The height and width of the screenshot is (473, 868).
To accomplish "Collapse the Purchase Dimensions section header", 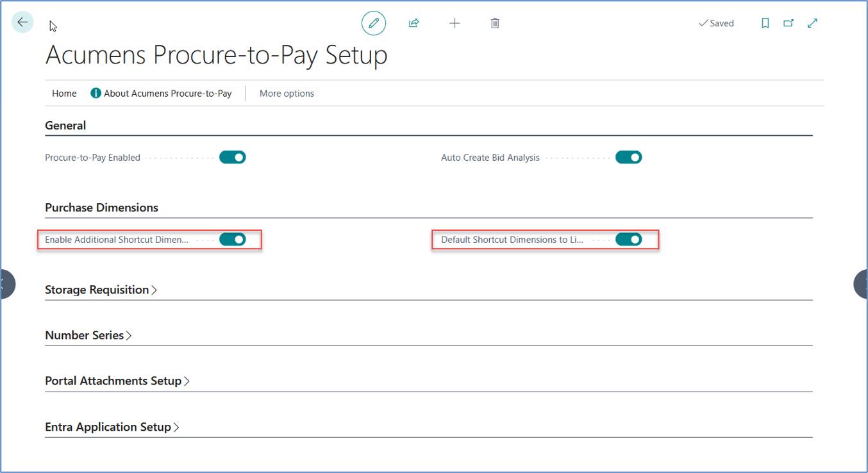I will 101,208.
